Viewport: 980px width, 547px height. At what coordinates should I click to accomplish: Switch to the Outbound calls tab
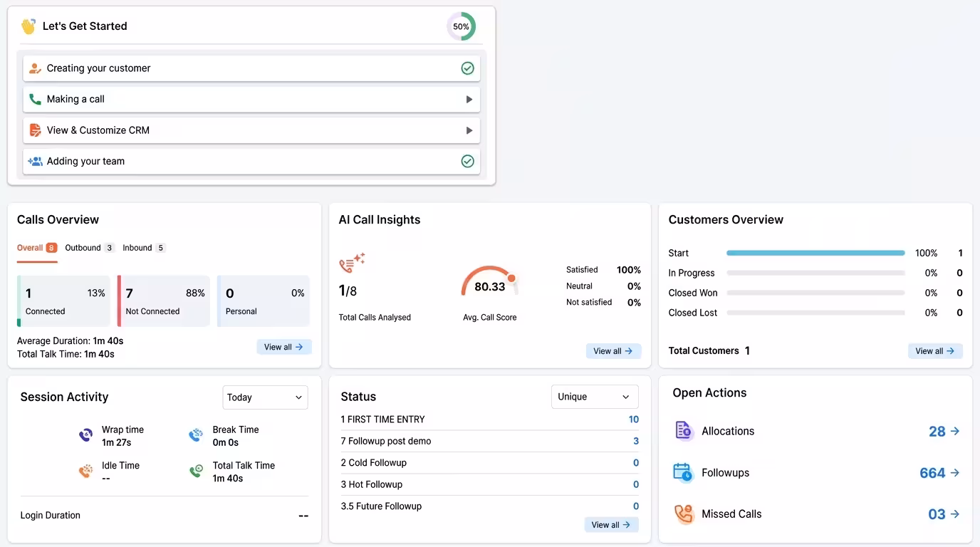tap(90, 248)
